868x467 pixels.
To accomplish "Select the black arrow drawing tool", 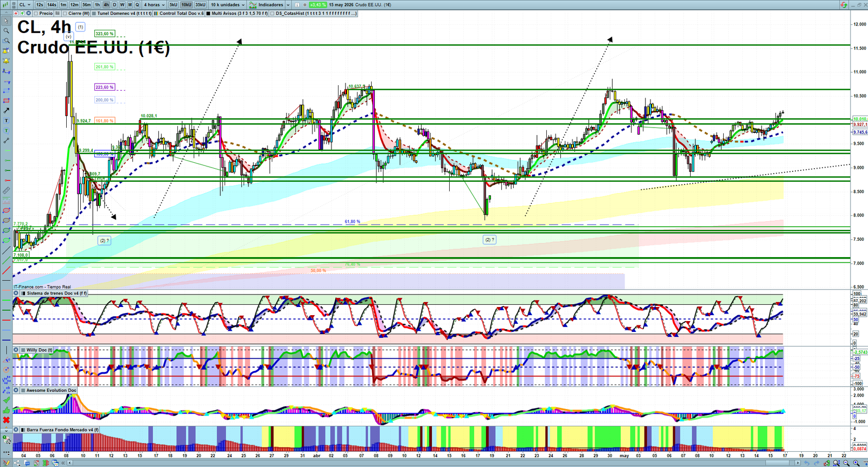I will 7,111.
